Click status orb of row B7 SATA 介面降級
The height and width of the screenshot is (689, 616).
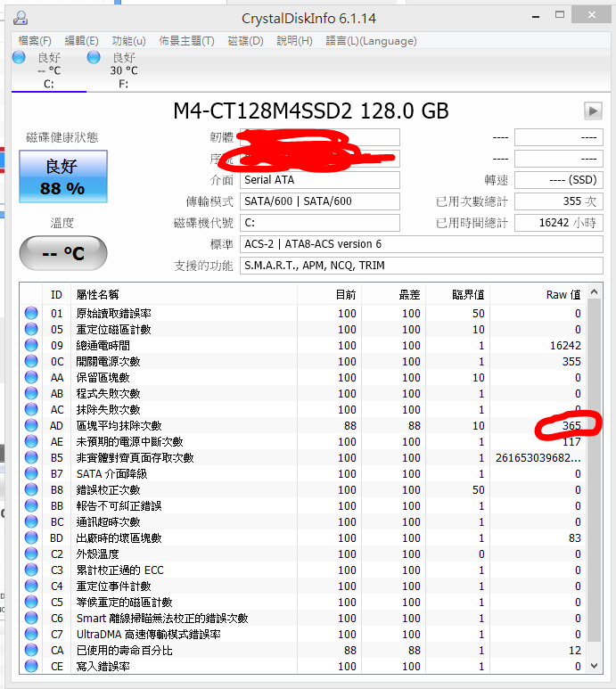click(x=31, y=473)
